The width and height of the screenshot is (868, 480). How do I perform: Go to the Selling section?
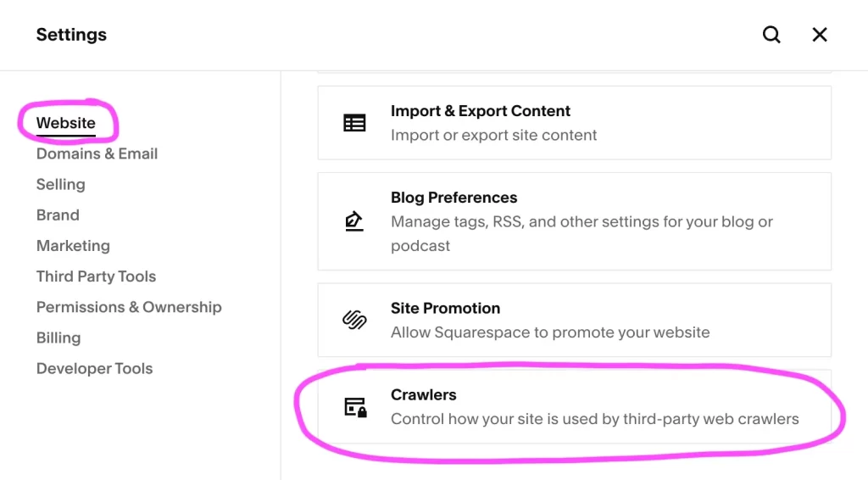tap(60, 184)
